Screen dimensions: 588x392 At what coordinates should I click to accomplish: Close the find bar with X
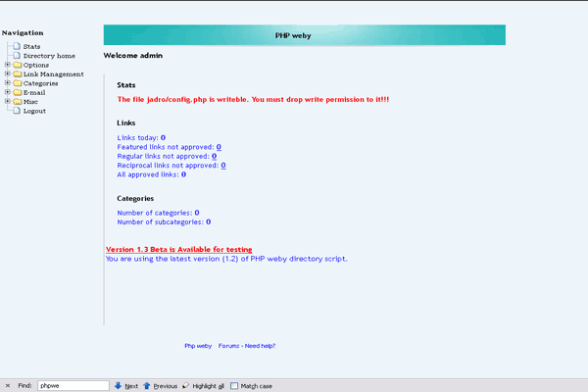8,386
